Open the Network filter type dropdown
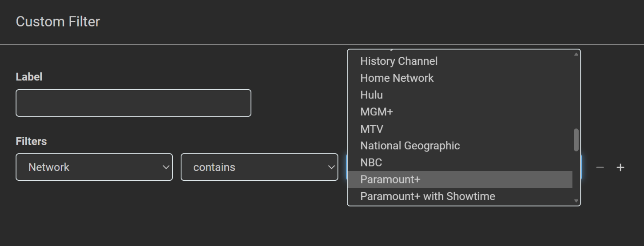644x246 pixels. point(94,167)
